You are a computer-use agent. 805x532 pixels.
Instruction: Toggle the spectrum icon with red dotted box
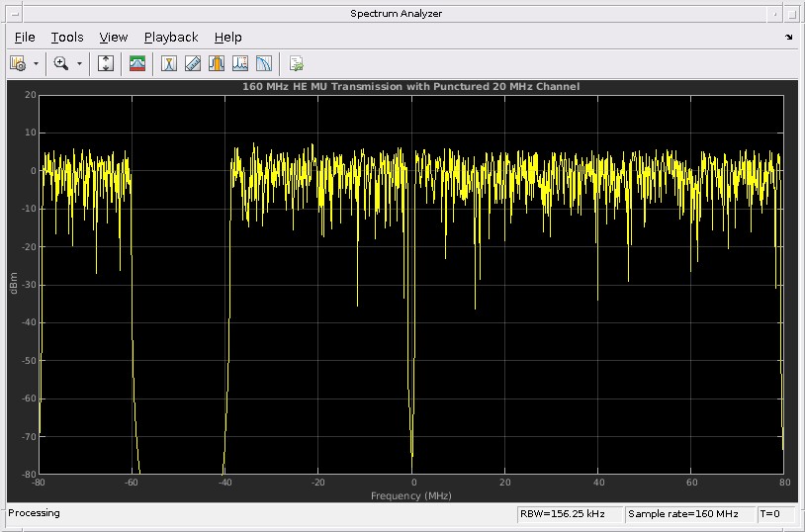click(x=240, y=63)
